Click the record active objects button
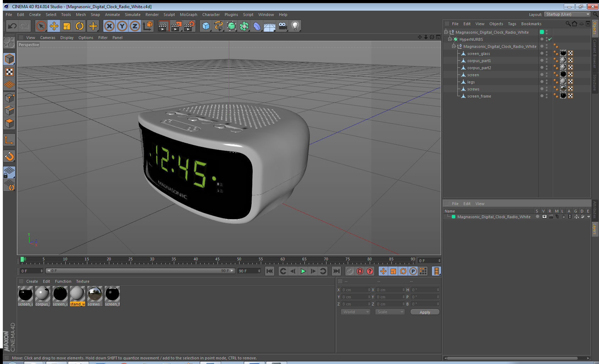 pos(350,271)
